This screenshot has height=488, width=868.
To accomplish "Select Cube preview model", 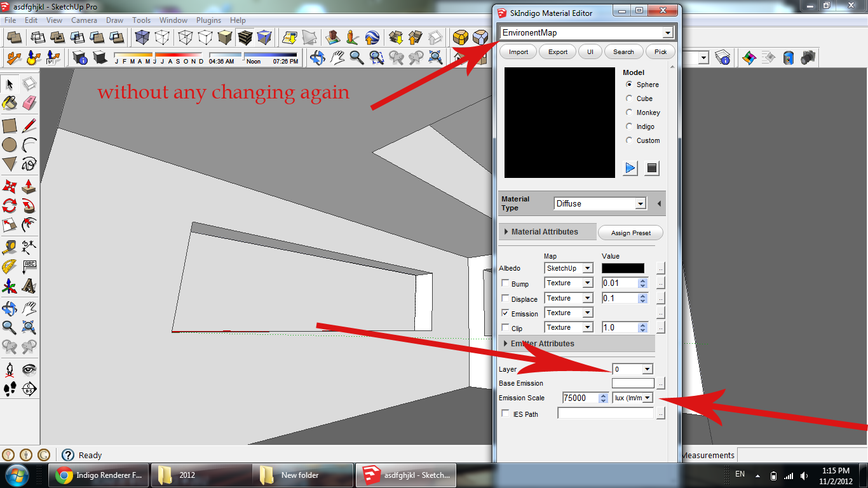I will coord(629,98).
